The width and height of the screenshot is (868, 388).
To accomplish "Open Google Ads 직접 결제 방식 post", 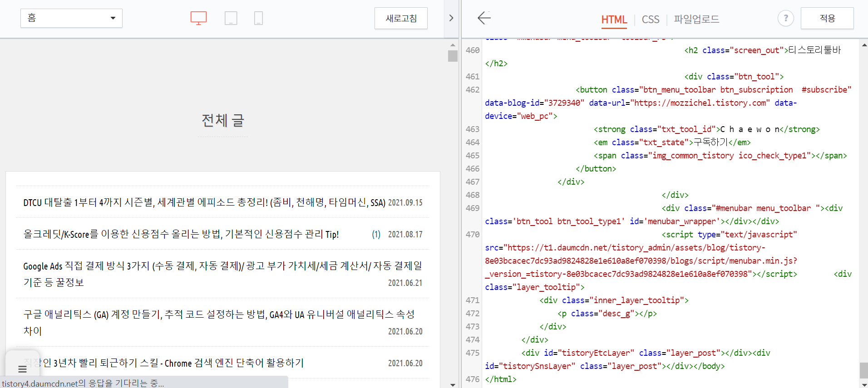I will point(223,274).
